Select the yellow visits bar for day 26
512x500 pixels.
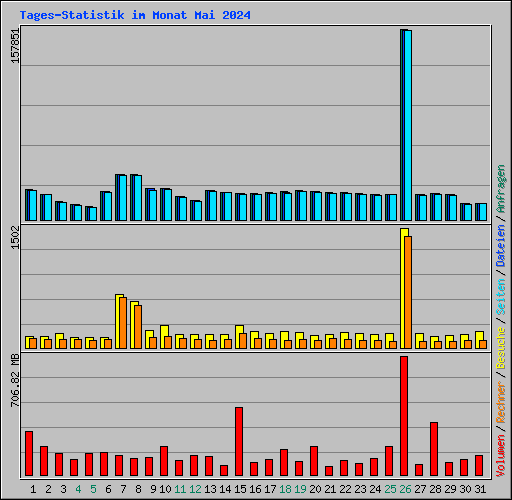tap(403, 288)
